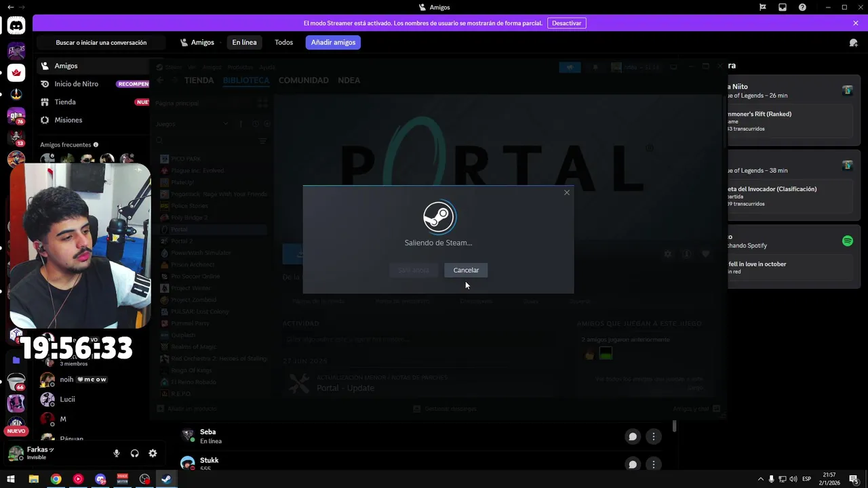This screenshot has height=488, width=868.
Task: Open Discord user settings gear
Action: pos(153,453)
